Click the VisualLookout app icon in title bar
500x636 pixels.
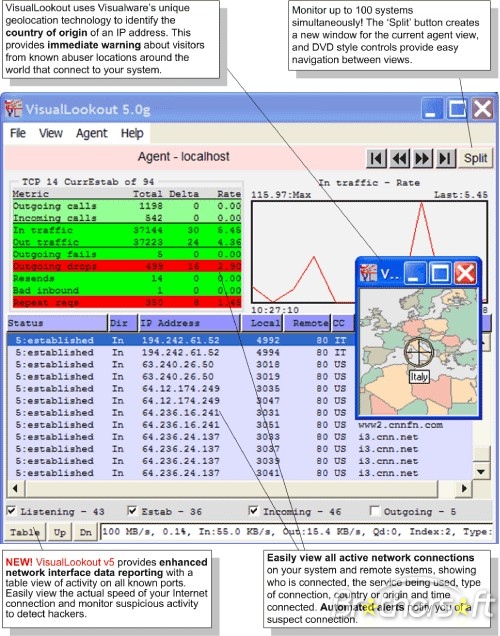13,109
